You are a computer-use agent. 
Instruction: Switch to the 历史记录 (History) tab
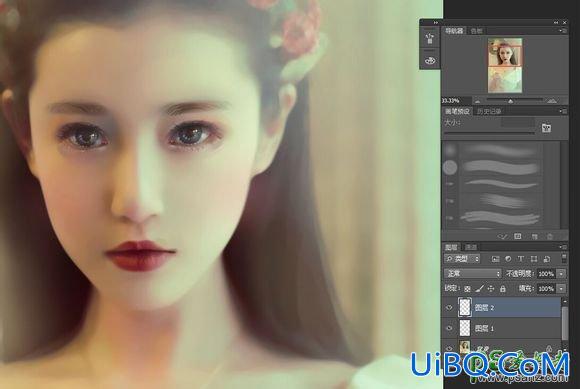click(x=489, y=111)
